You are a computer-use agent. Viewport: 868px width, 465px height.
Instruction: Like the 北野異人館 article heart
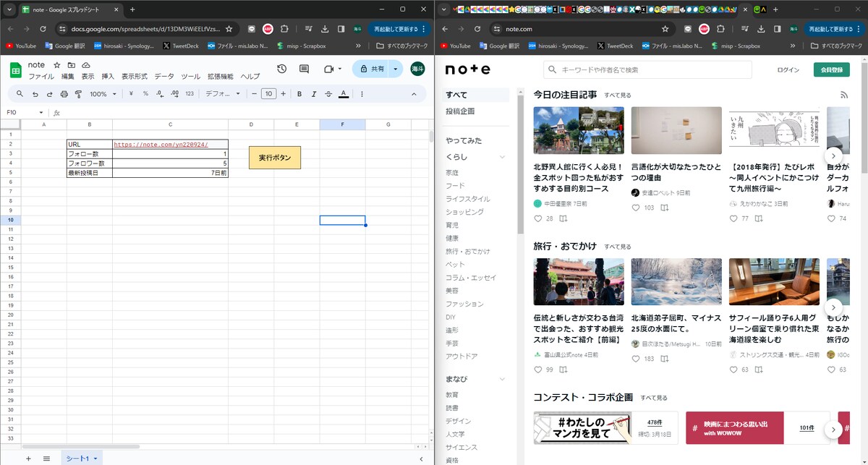[537, 218]
